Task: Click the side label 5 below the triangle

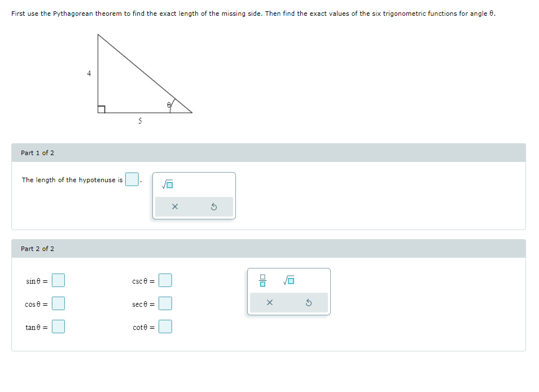Action: 140,121
